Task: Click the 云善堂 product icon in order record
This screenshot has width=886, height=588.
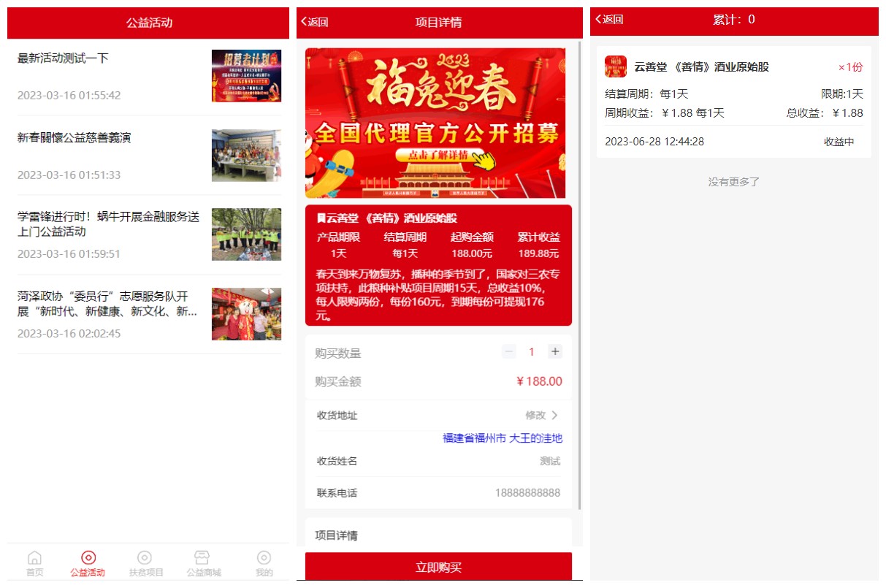Action: click(616, 66)
